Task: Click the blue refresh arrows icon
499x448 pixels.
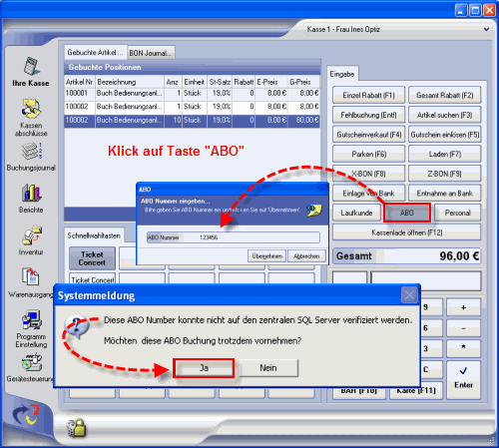Action: pos(26,414)
